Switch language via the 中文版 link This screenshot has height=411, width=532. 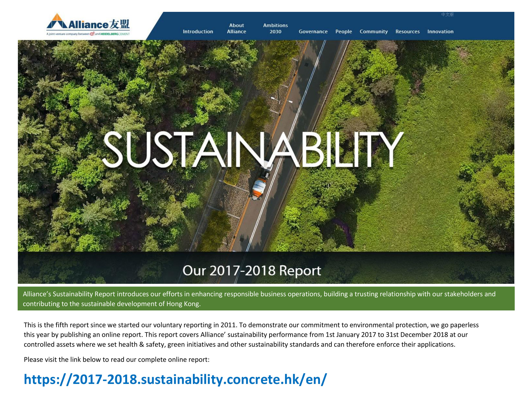(x=447, y=15)
